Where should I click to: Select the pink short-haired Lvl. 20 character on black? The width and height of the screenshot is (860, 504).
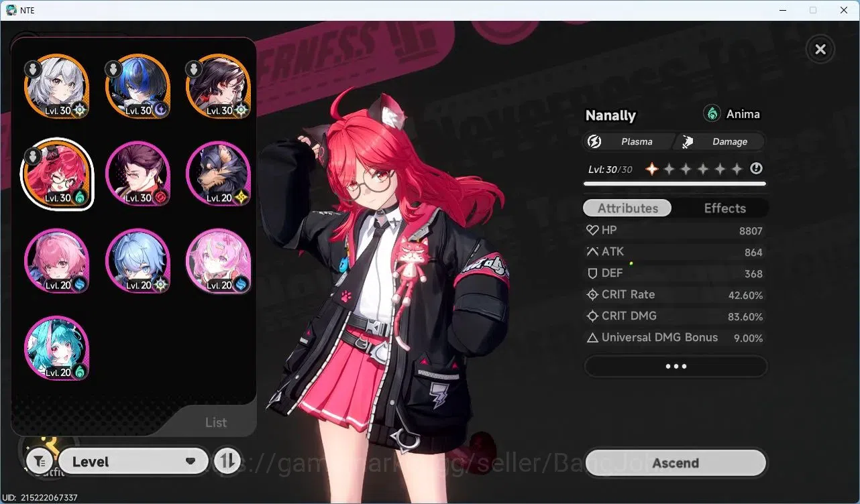pos(57,261)
